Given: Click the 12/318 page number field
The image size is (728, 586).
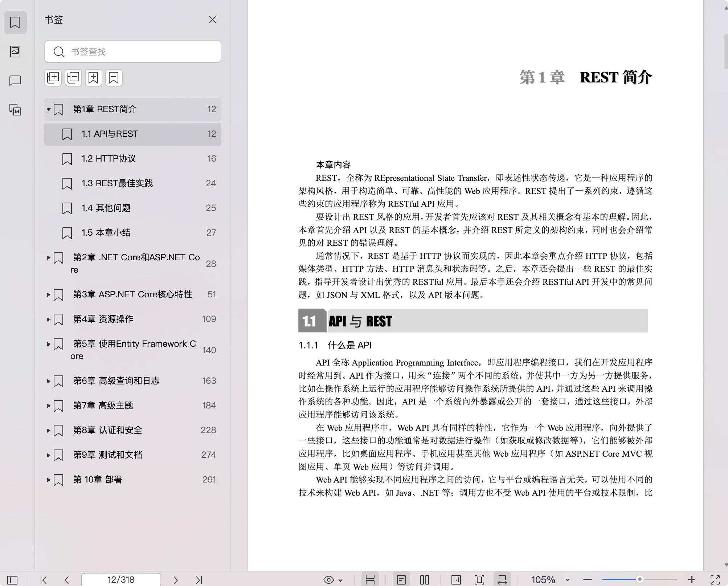Looking at the screenshot, I should [121, 579].
